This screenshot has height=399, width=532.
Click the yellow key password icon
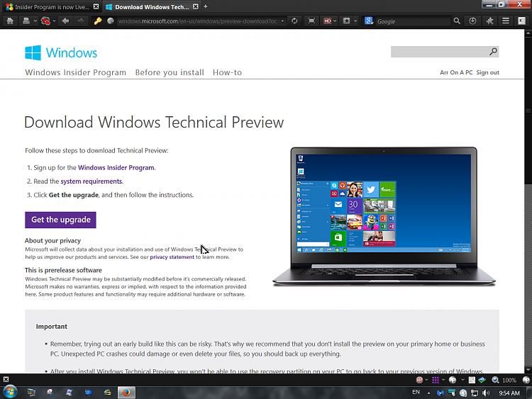coord(98,21)
